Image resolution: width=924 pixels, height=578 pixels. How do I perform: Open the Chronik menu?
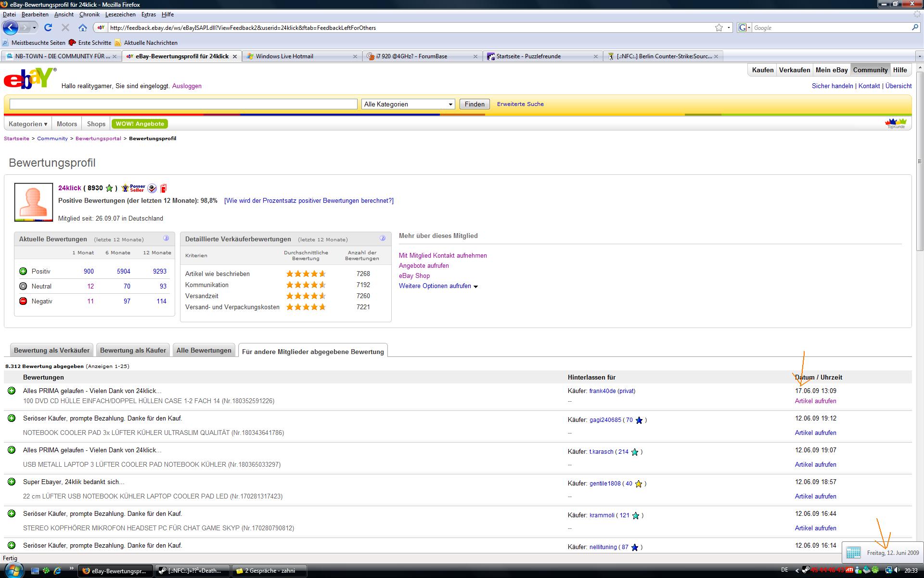click(89, 14)
